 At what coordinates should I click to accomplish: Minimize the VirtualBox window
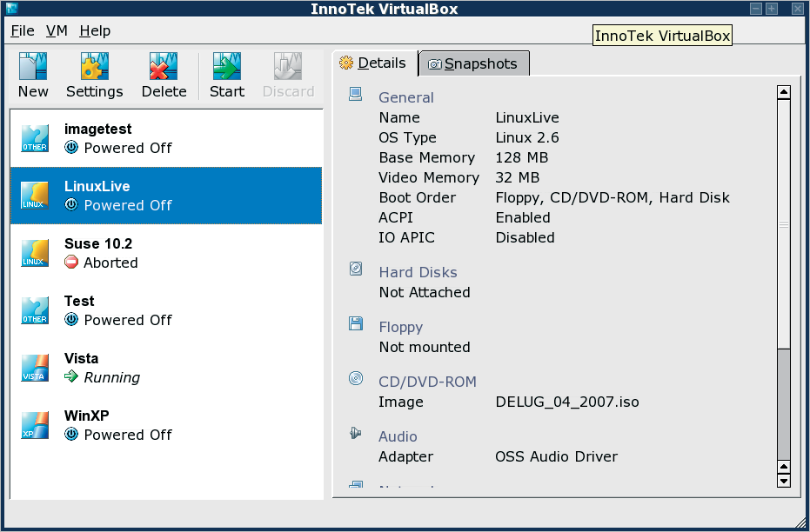click(756, 9)
